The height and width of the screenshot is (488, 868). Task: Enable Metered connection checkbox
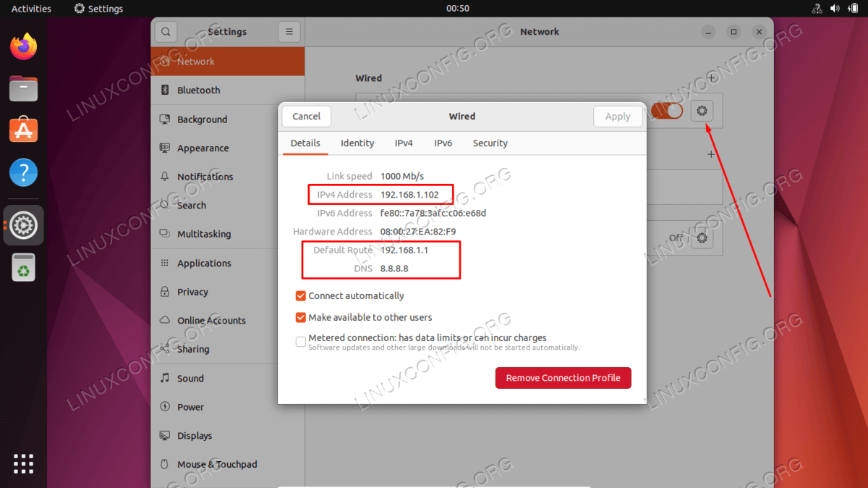(x=301, y=342)
